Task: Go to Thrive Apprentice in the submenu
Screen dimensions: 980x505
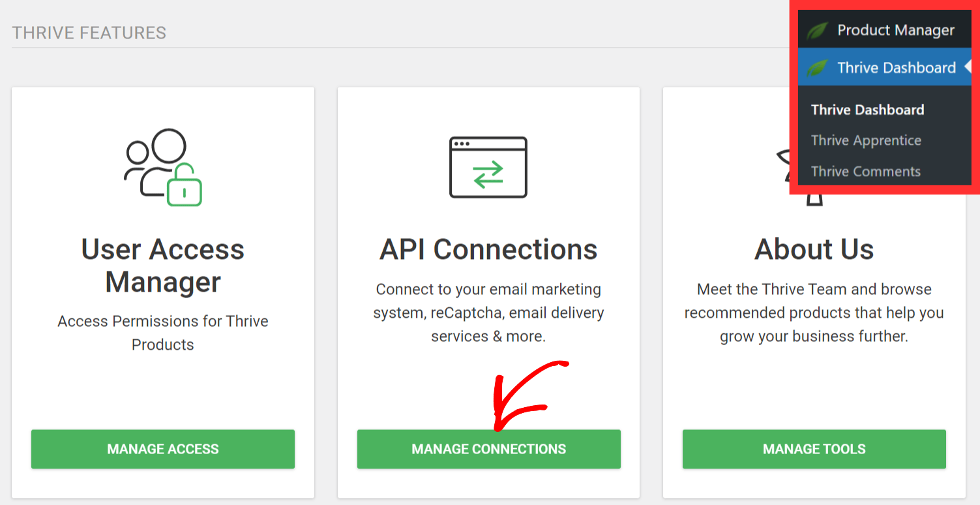Action: click(866, 140)
